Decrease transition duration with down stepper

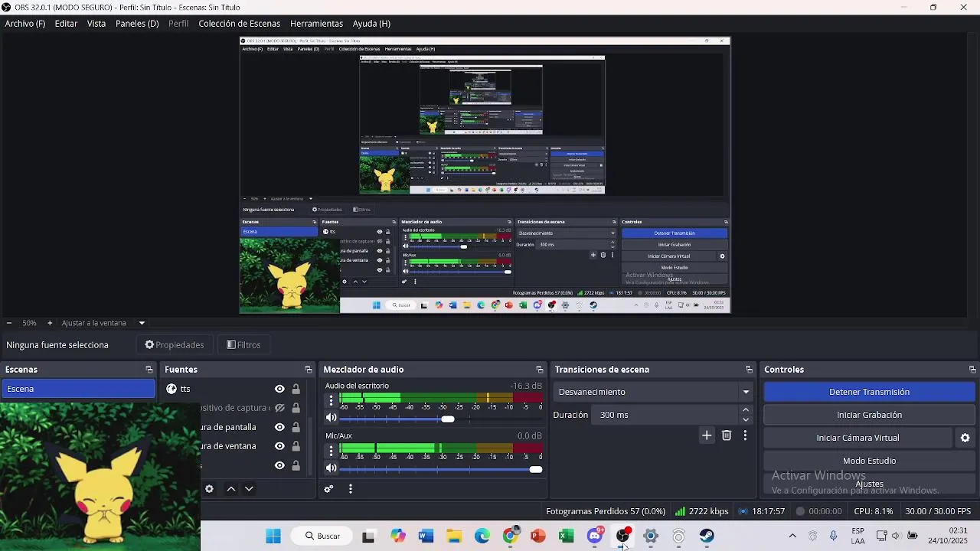746,419
